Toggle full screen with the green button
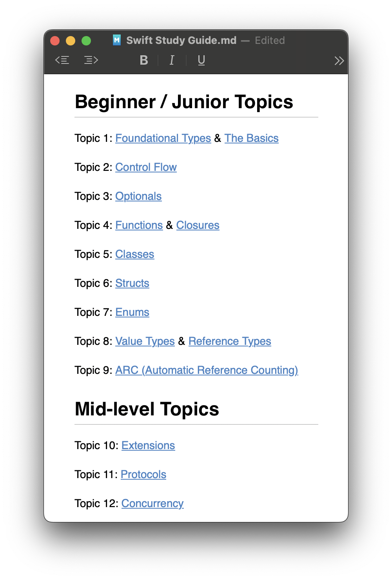 pos(86,40)
